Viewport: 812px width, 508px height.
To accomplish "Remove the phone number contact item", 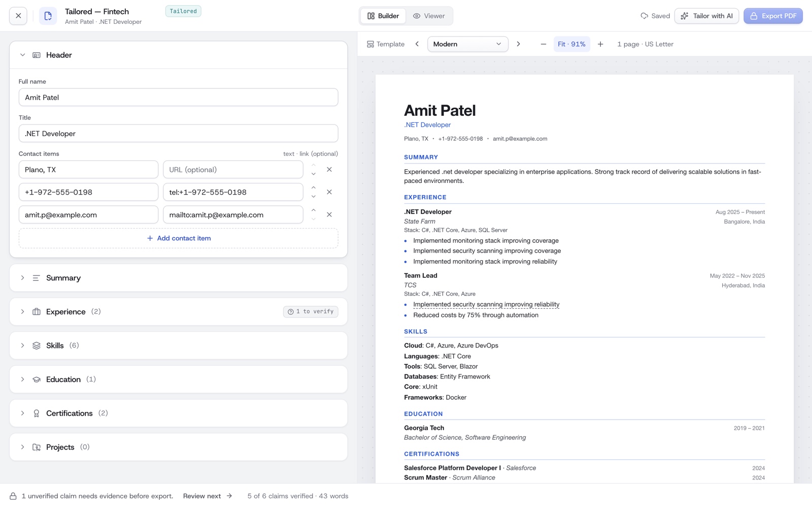I will (x=329, y=192).
